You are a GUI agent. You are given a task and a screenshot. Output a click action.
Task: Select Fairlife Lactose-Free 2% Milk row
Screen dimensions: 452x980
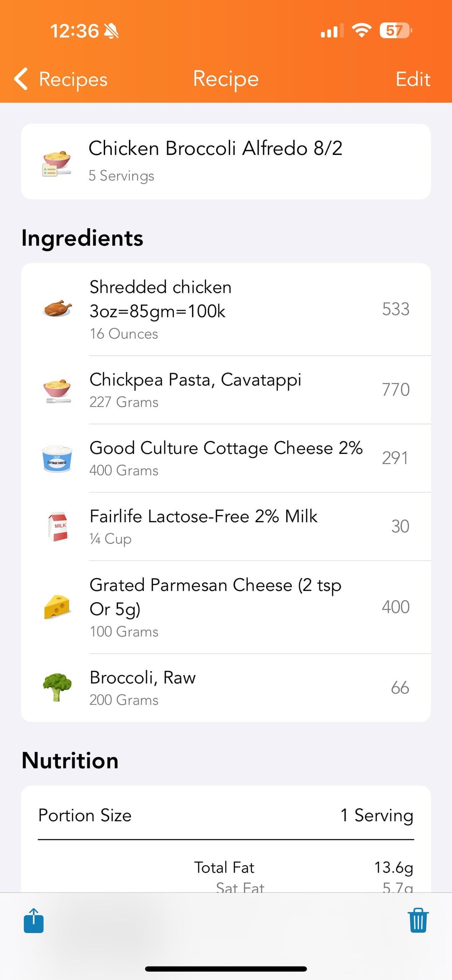(226, 526)
